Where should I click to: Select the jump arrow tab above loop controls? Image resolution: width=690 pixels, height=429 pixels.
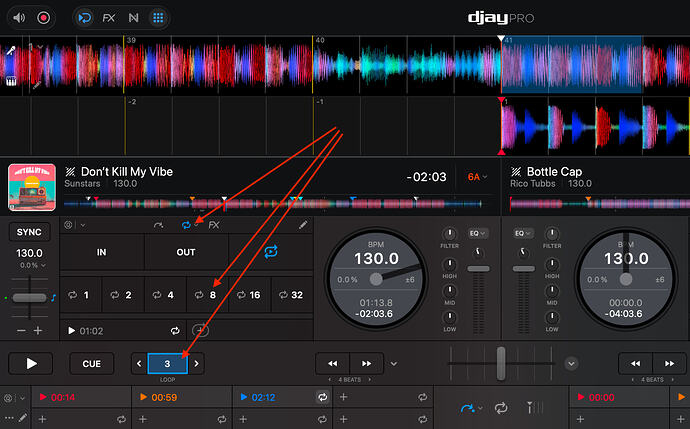pyautogui.click(x=158, y=225)
